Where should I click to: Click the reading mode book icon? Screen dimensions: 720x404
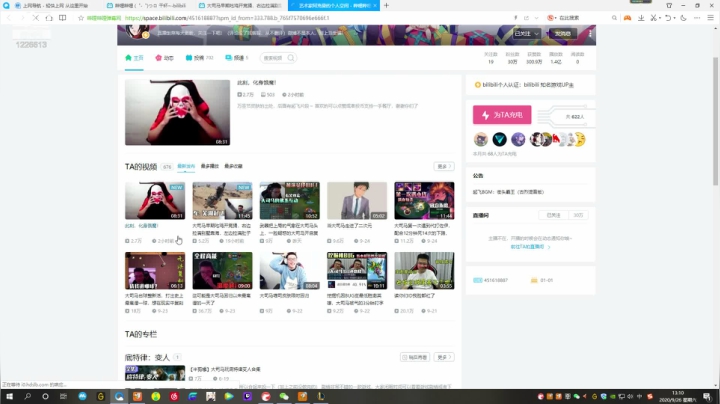point(62,18)
